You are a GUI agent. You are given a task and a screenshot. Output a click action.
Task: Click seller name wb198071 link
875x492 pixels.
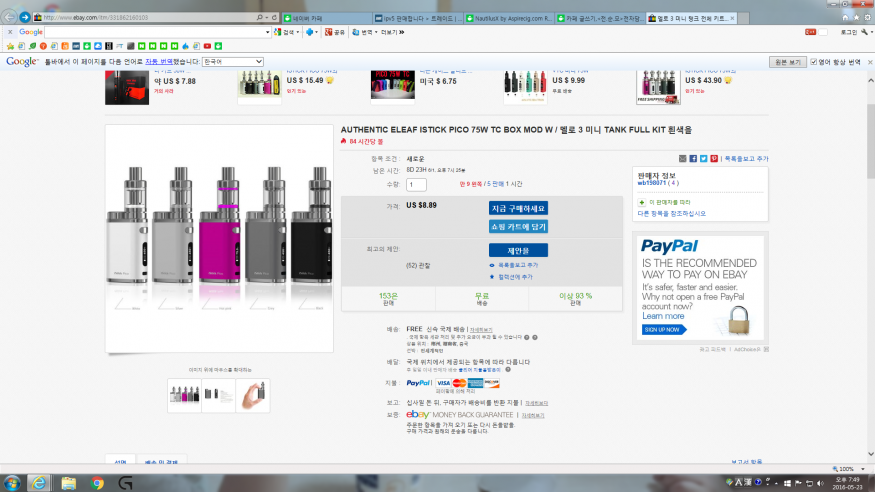(x=652, y=183)
